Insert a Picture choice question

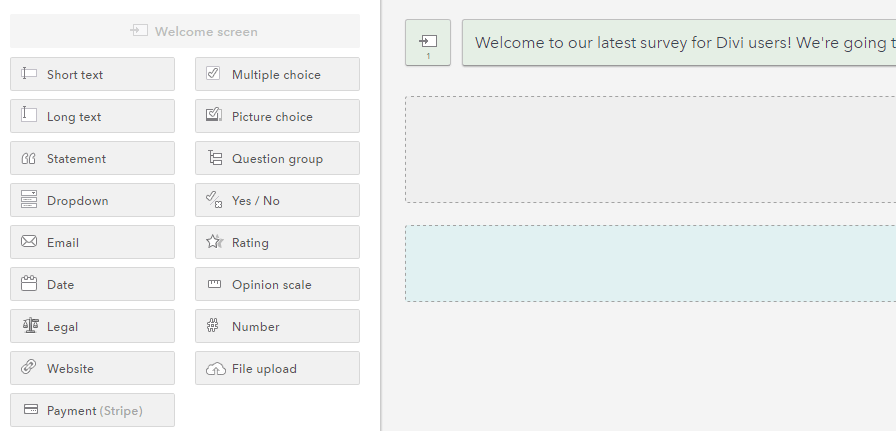tap(277, 116)
